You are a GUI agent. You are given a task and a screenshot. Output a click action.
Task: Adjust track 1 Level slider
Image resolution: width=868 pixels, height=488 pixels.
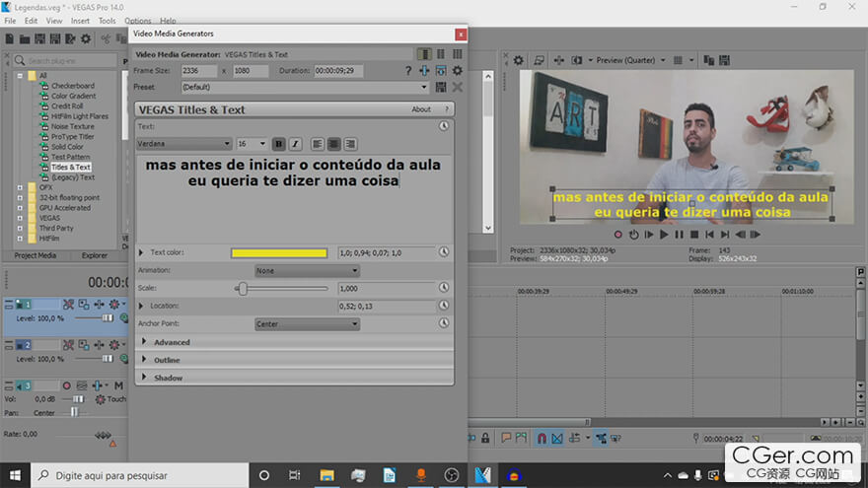point(107,318)
